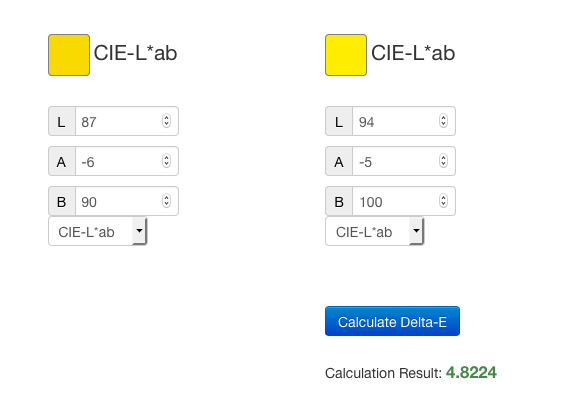Click the right B label addon
571x412 pixels.
point(339,201)
